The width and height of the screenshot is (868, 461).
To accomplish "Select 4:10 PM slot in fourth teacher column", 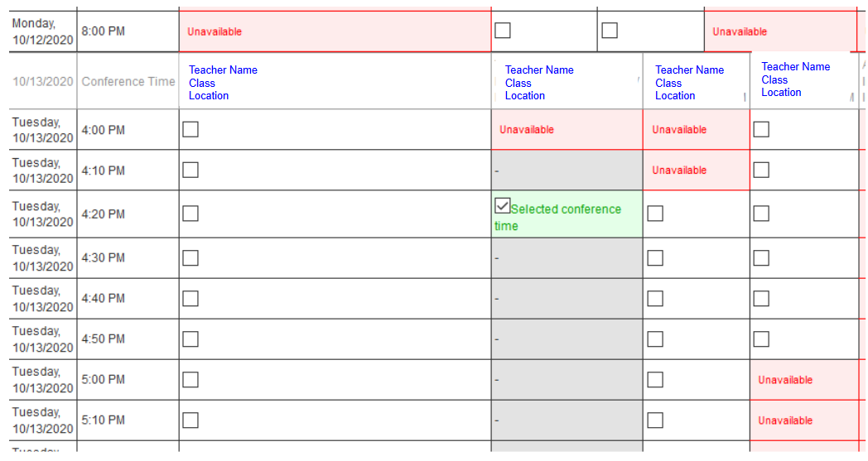I will tap(761, 170).
